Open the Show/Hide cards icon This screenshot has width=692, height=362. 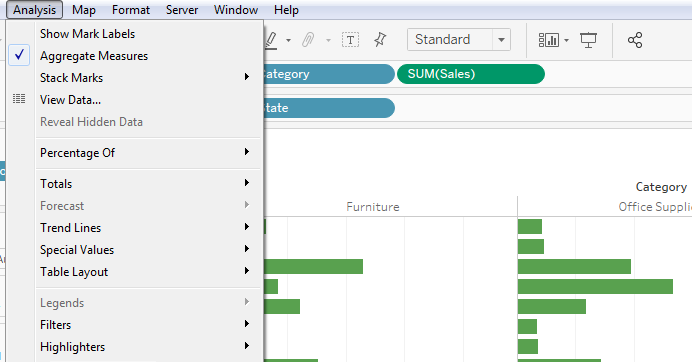[549, 40]
